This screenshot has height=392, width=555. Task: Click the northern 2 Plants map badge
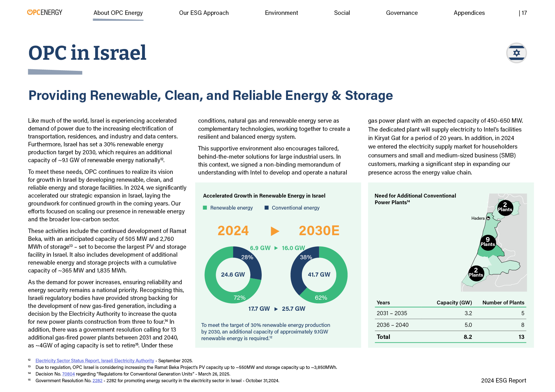(x=505, y=207)
